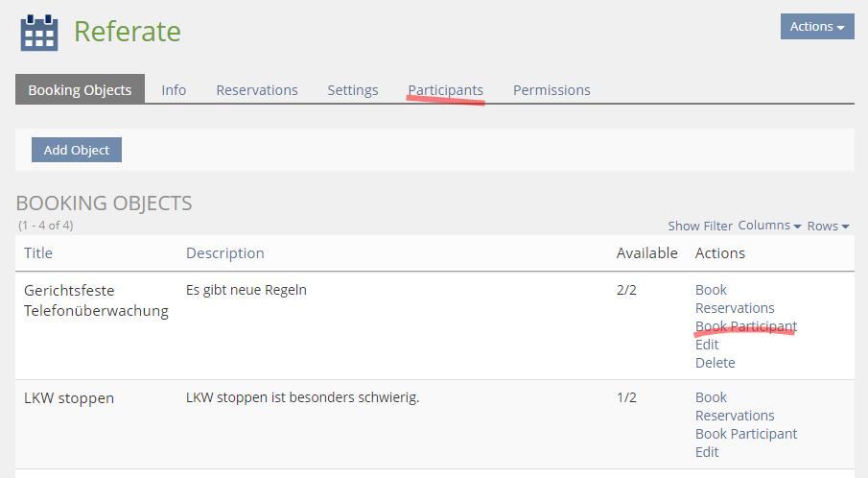The width and height of the screenshot is (868, 478).
Task: Go to the Settings tab
Action: tap(353, 90)
